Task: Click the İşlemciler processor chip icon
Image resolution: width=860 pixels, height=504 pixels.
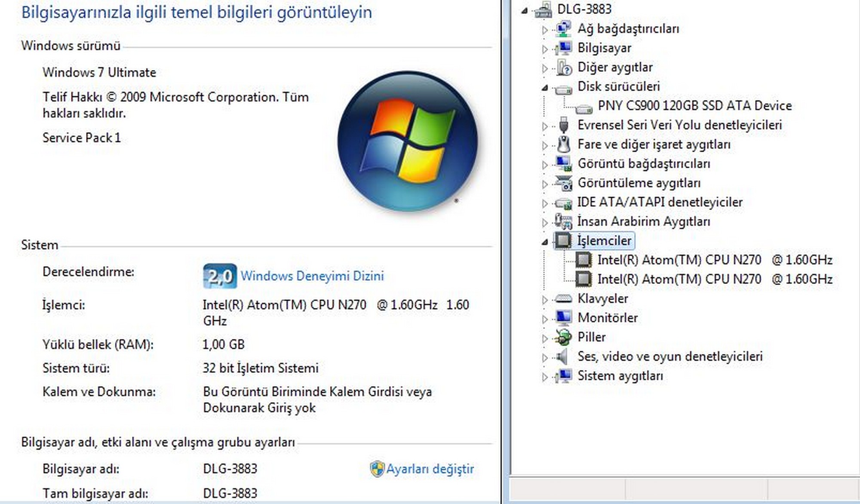Action: pyautogui.click(x=563, y=241)
